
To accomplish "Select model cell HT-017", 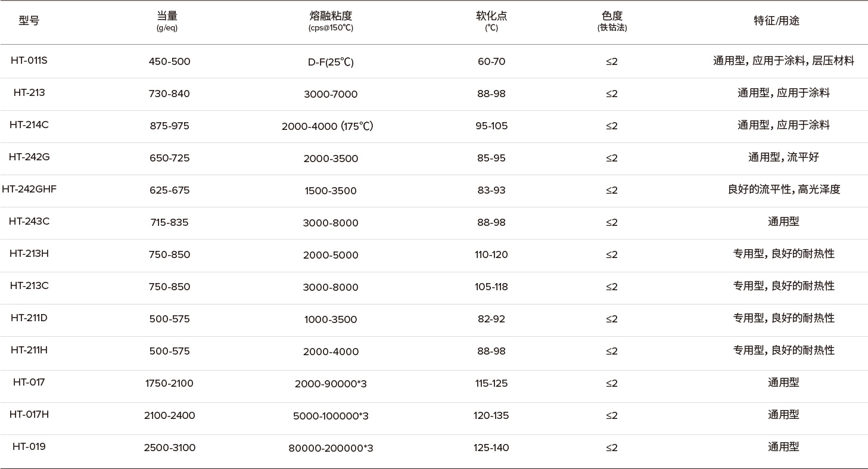I will click(29, 383).
